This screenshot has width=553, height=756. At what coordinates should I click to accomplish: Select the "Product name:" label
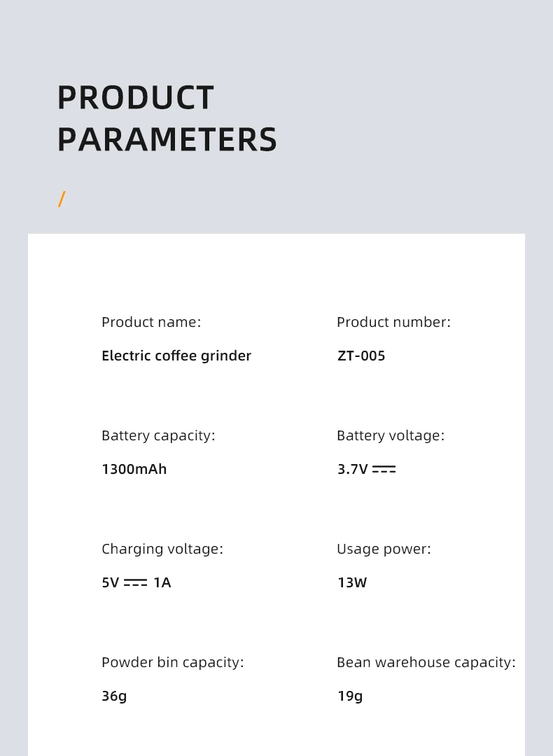(x=151, y=322)
